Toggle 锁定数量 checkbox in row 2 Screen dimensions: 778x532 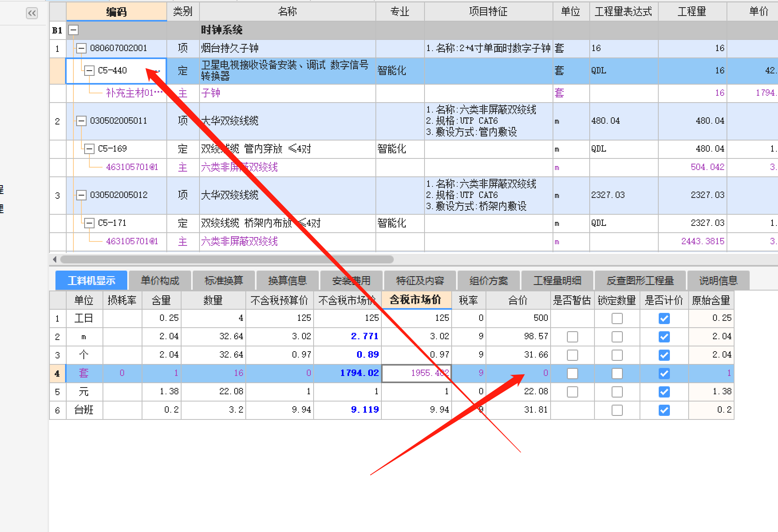pyautogui.click(x=617, y=337)
